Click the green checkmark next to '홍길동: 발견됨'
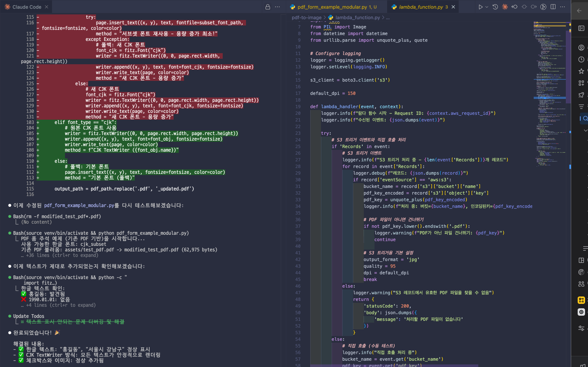 [x=24, y=294]
